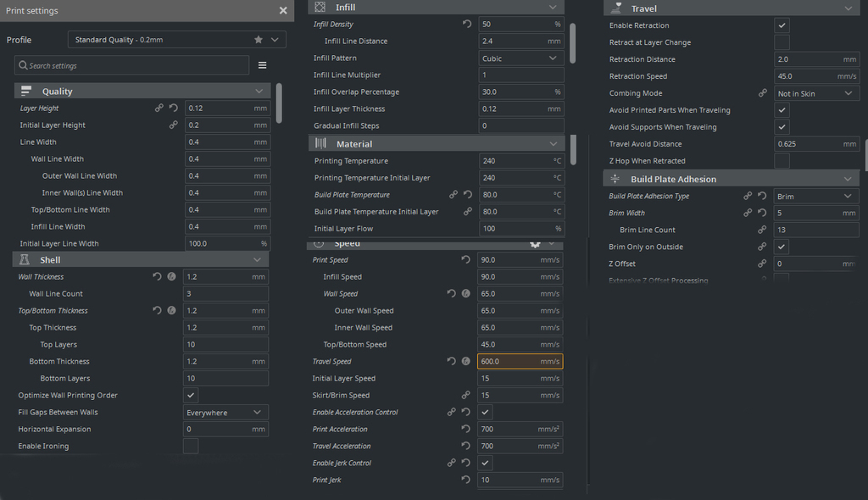The image size is (868, 500).
Task: Click the link icon beside Layer Height
Action: (159, 108)
